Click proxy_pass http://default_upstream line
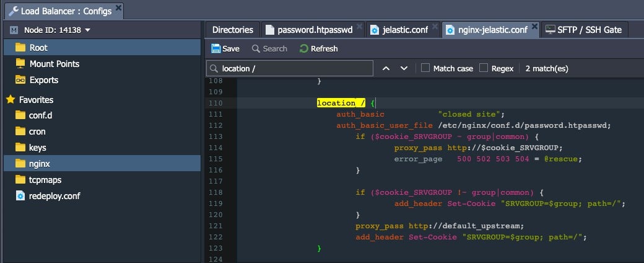Screen dimensions: 644x263 coord(440,226)
